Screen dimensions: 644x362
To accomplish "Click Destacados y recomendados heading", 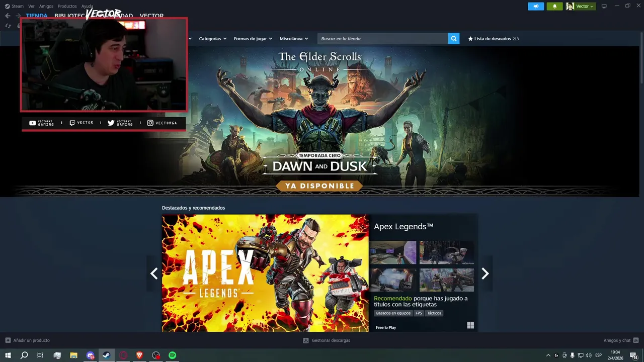I will (x=193, y=208).
